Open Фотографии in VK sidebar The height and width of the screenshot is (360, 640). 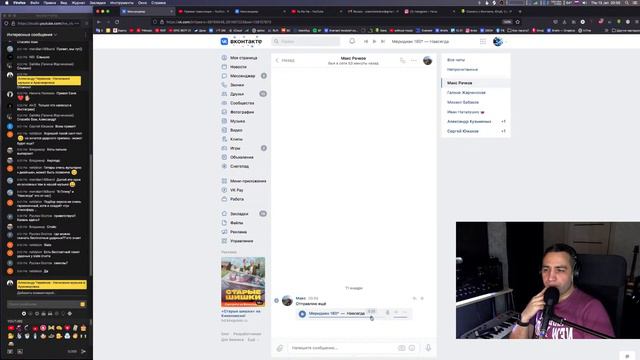coord(242,112)
